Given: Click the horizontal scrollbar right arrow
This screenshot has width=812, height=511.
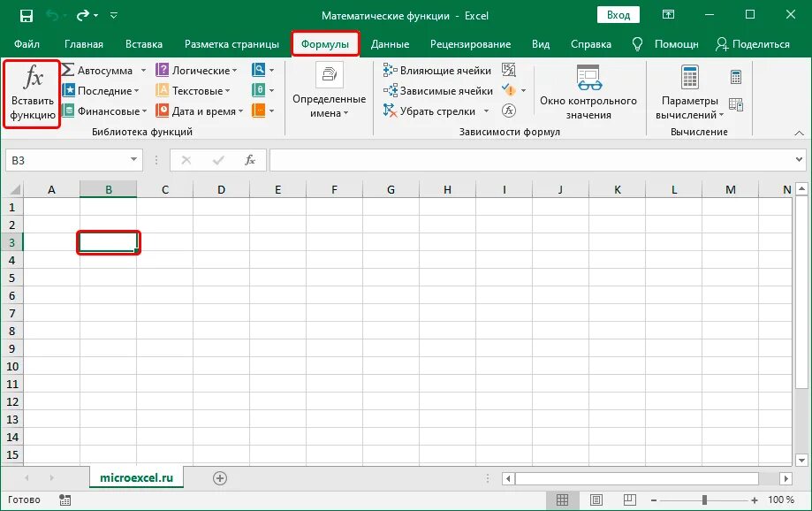Looking at the screenshot, I should [x=786, y=478].
